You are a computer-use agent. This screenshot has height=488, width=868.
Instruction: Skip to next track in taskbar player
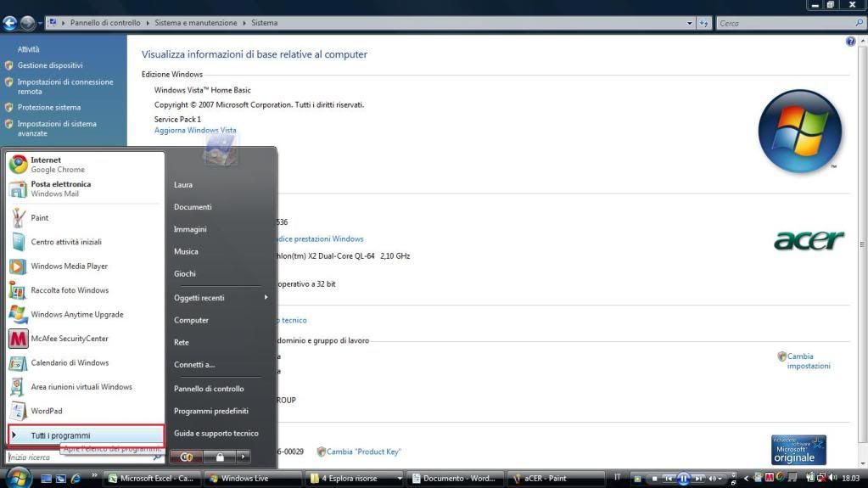(698, 479)
